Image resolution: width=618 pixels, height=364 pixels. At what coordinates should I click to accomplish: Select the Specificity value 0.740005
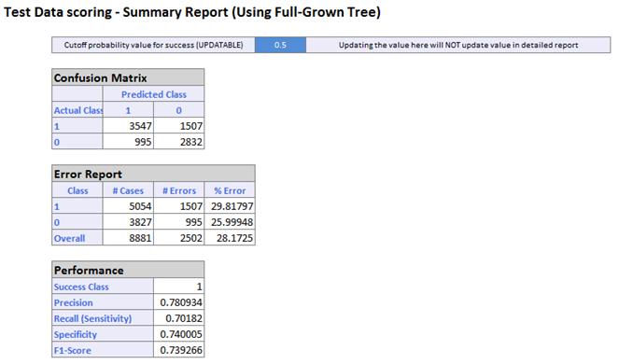click(179, 334)
